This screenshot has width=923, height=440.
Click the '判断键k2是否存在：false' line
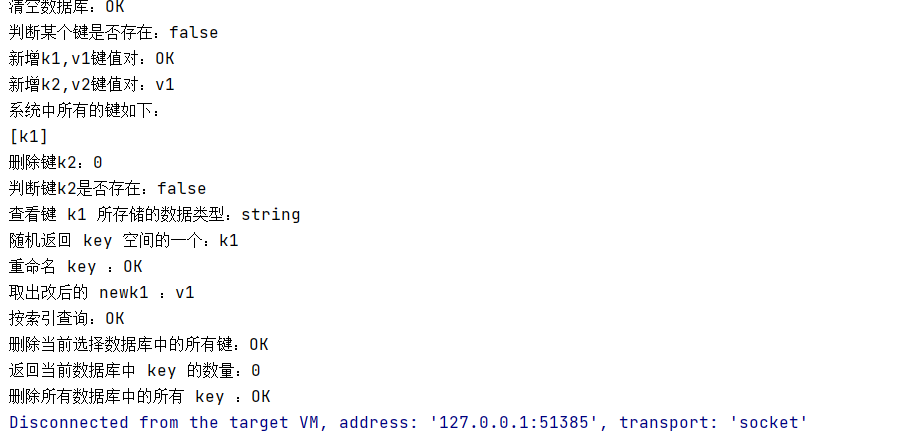tap(108, 188)
